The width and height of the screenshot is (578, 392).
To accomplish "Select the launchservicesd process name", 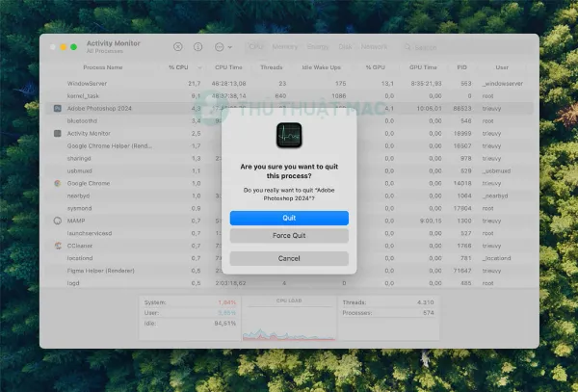I will (x=90, y=233).
